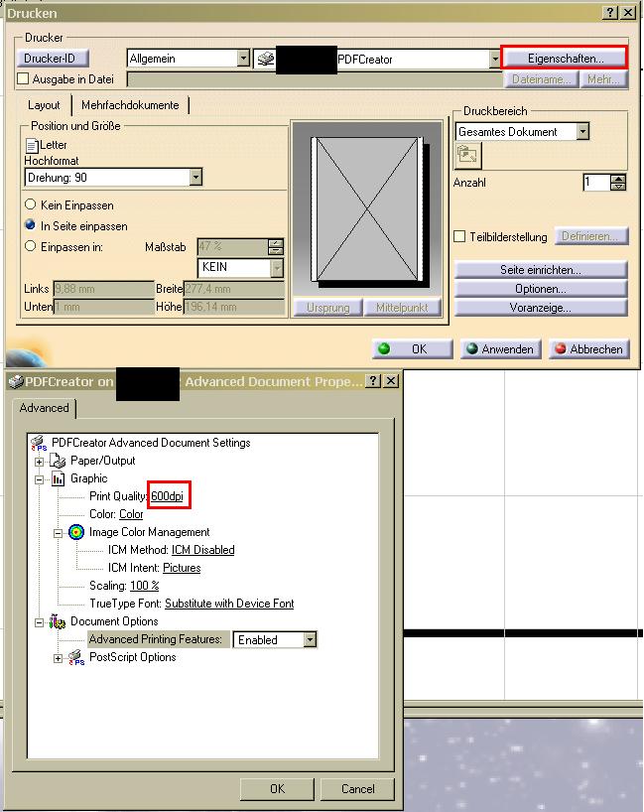Enable the Ausgabe in Datei checkbox
Image resolution: width=644 pixels, height=812 pixels.
[23, 78]
